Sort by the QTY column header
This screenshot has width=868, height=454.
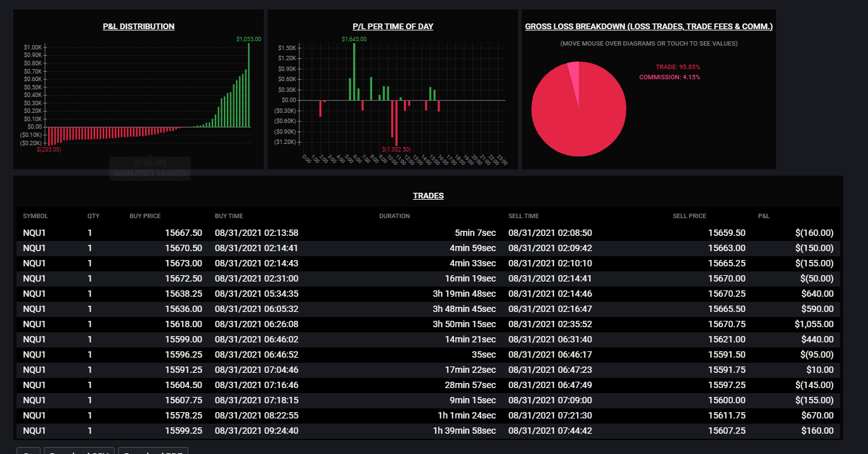[93, 216]
